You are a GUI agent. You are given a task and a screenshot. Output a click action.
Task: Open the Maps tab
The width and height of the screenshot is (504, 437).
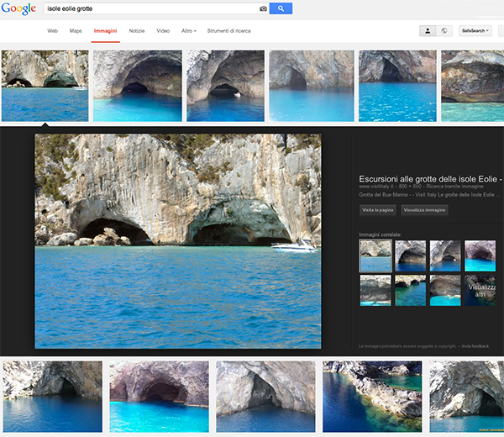[76, 31]
